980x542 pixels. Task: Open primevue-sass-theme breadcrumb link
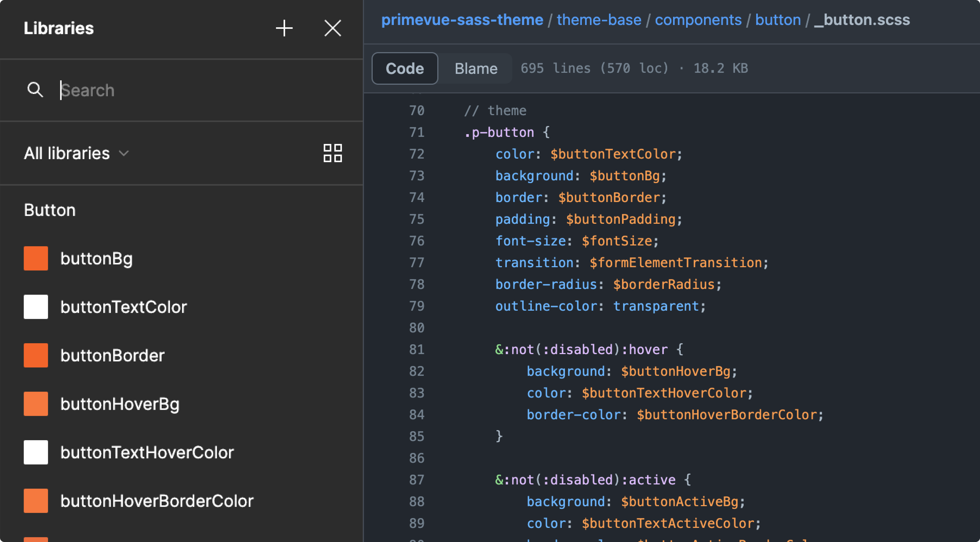pos(462,20)
